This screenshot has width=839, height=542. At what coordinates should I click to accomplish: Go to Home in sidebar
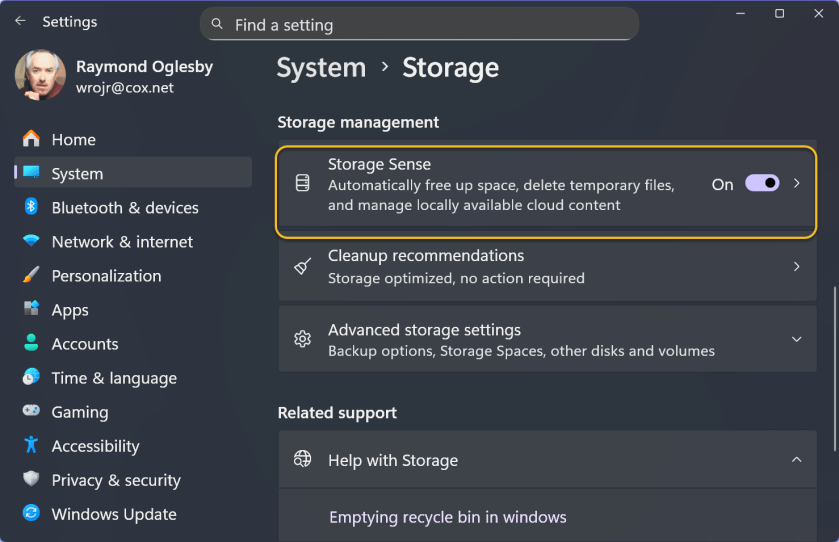(x=73, y=140)
